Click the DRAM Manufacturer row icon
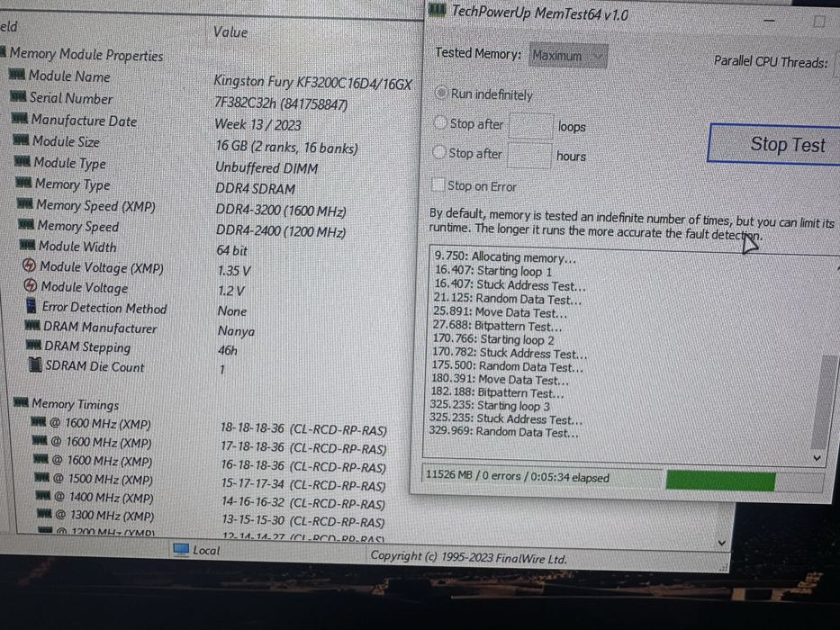The height and width of the screenshot is (630, 840). 32,325
